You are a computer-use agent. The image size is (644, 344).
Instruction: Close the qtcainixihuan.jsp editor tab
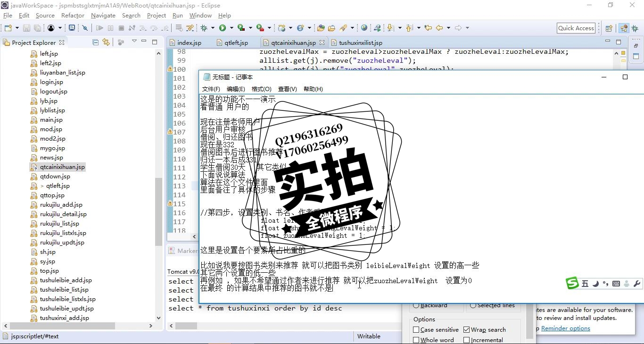tap(322, 42)
